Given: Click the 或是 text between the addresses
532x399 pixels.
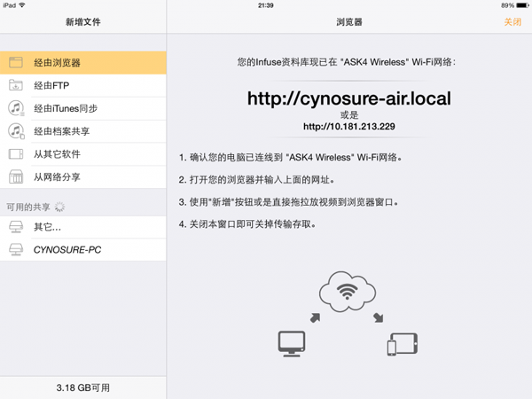Looking at the screenshot, I should (349, 115).
